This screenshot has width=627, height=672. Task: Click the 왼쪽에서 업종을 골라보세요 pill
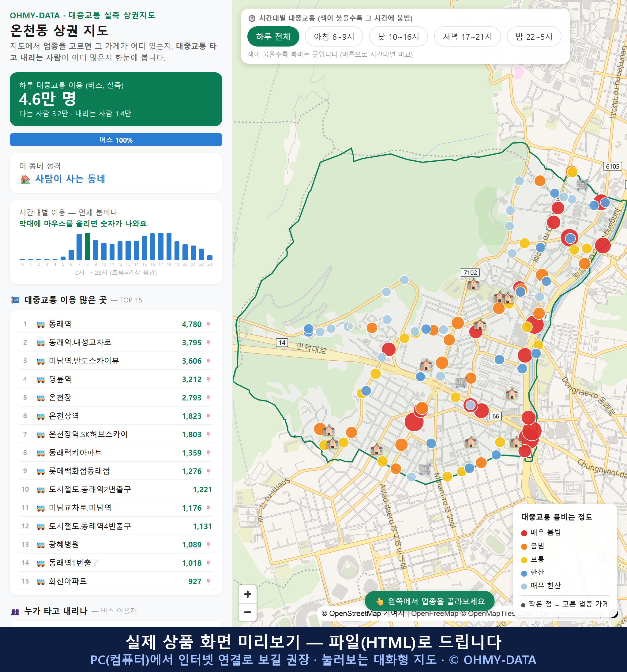[x=430, y=601]
